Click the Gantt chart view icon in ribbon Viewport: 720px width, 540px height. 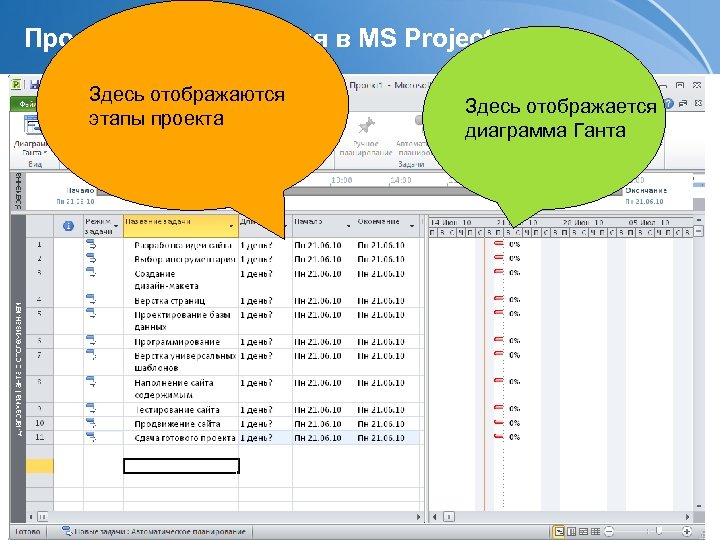tap(31, 125)
